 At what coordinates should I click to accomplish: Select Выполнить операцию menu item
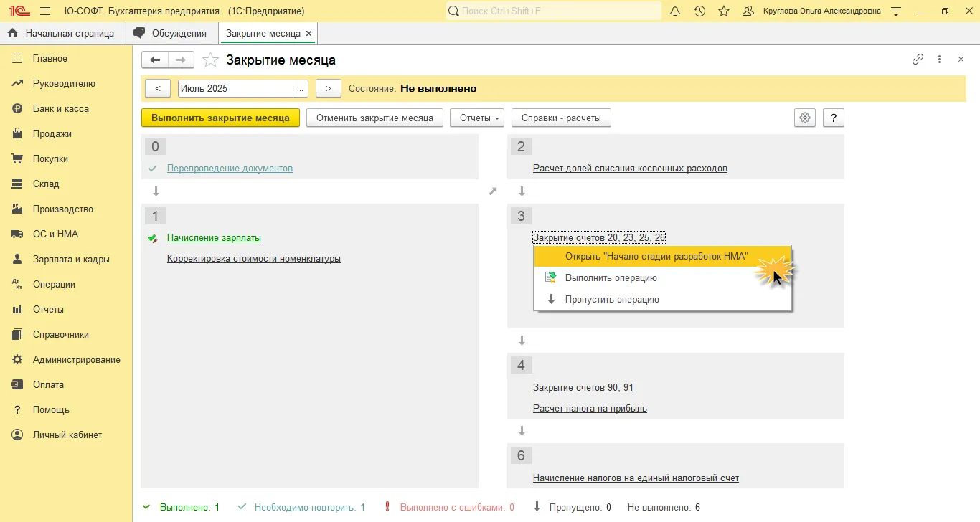662,278
